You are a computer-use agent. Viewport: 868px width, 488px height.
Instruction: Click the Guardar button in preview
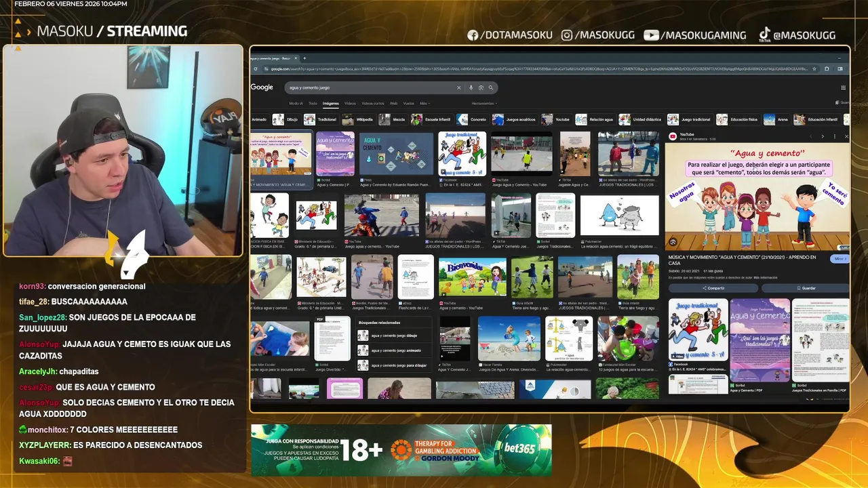tap(806, 288)
